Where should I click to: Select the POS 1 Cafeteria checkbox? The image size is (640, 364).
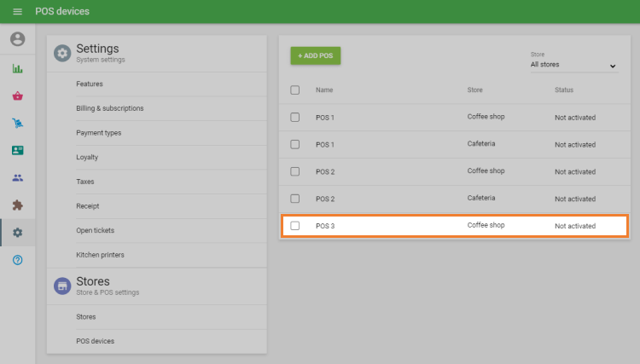[295, 144]
